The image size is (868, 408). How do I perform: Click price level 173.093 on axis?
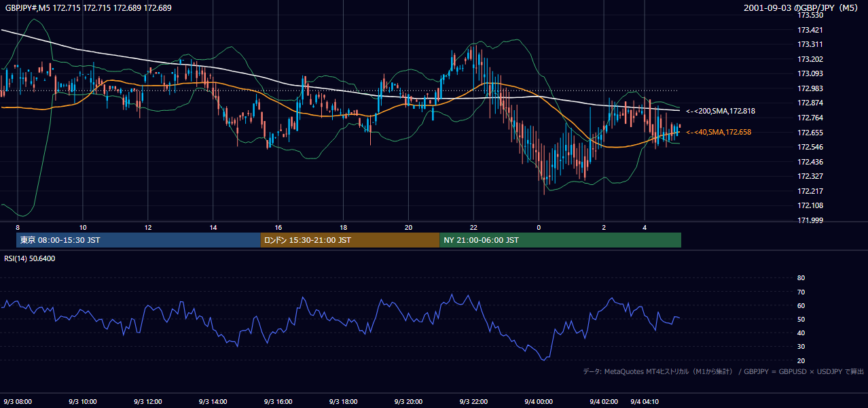810,73
